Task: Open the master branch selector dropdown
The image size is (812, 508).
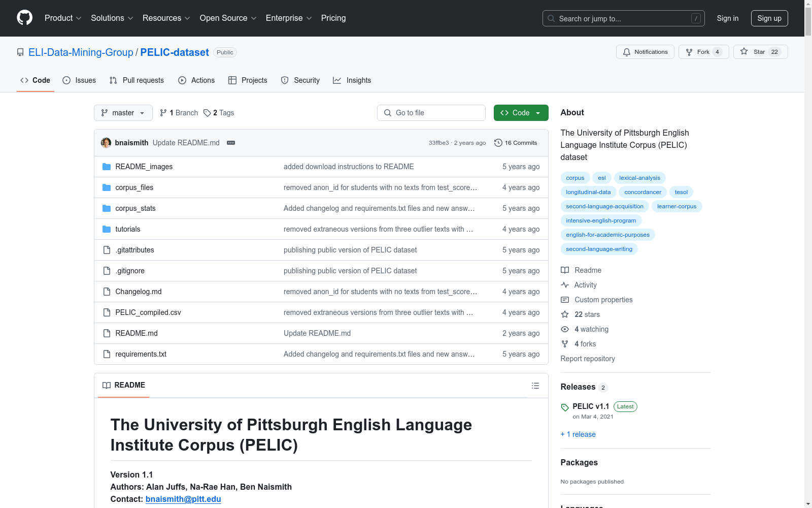Action: 123,113
